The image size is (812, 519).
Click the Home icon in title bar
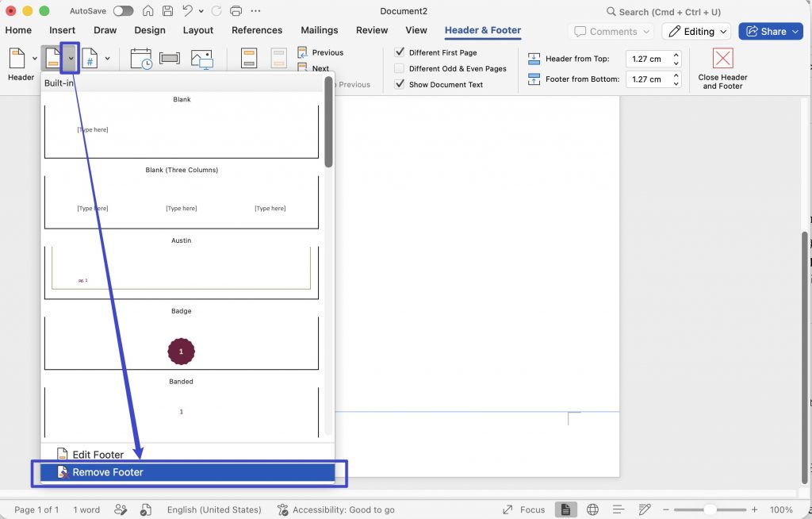coord(148,11)
